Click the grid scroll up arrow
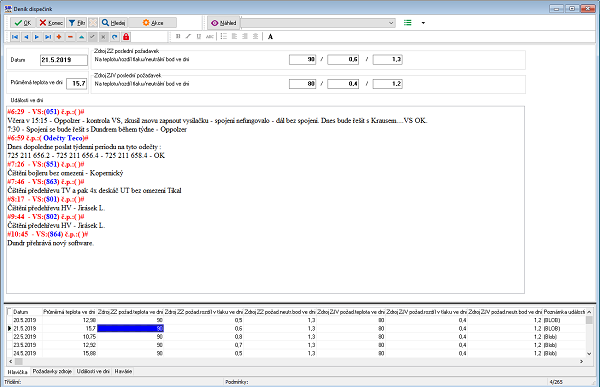600x387 pixels. point(589,312)
